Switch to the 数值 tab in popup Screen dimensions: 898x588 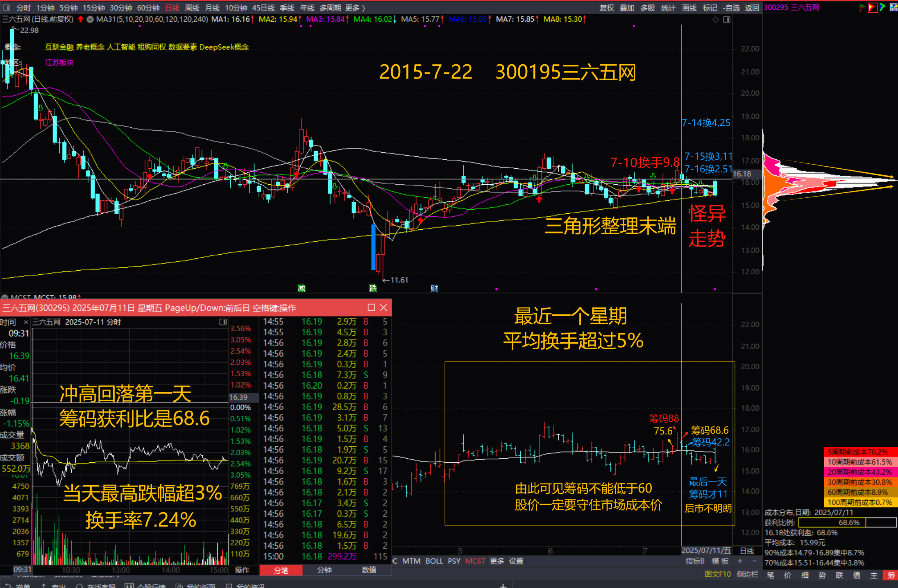coord(369,570)
